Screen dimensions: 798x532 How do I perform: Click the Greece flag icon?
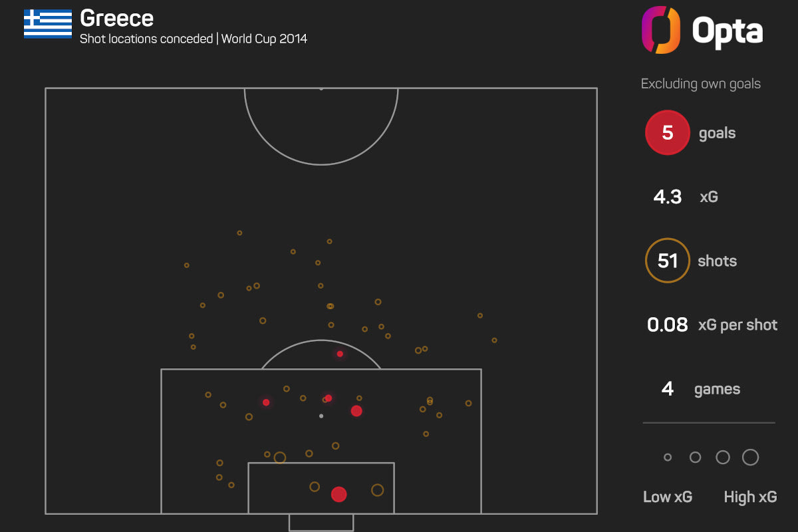tap(48, 25)
